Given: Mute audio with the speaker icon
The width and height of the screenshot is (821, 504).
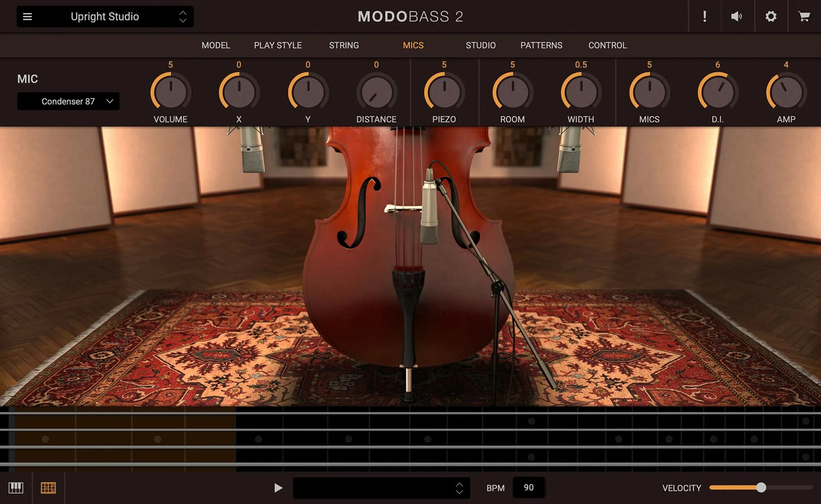Looking at the screenshot, I should pos(737,16).
